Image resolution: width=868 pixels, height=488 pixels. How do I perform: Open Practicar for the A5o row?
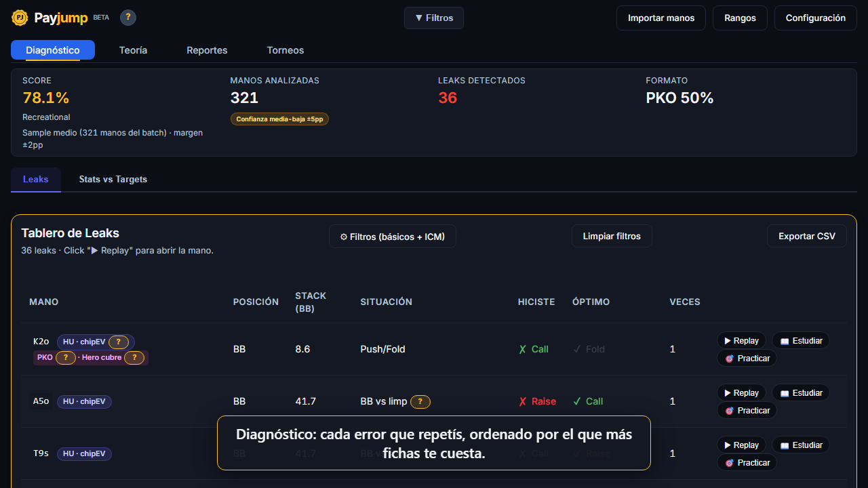click(x=747, y=411)
